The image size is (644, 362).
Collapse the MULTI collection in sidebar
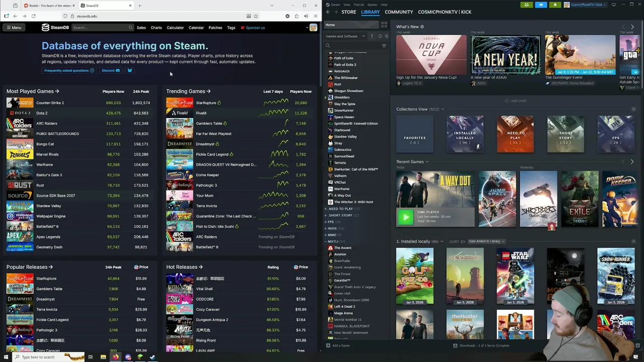point(326,241)
